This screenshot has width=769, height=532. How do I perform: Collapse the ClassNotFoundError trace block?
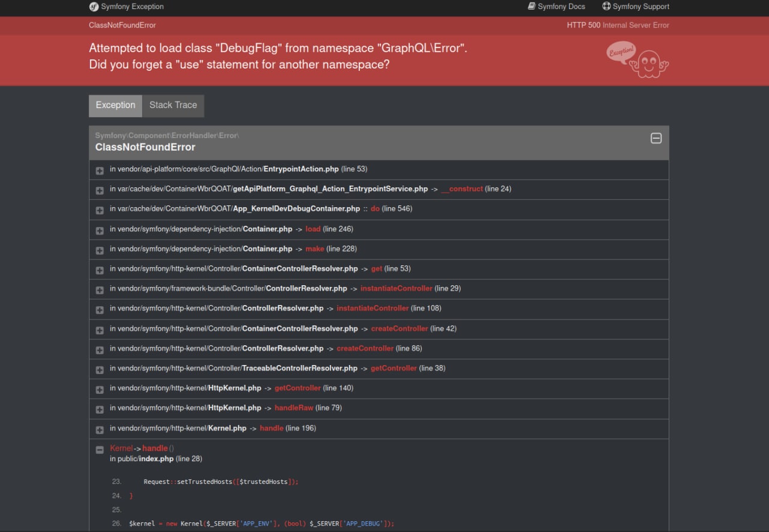tap(656, 138)
